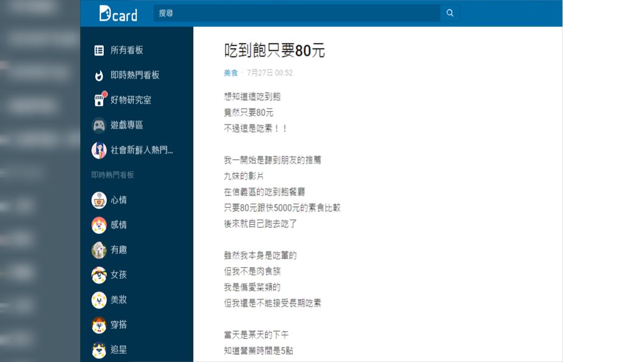Open the 美食 board link under the title
The height and width of the screenshot is (362, 644).
coord(231,73)
